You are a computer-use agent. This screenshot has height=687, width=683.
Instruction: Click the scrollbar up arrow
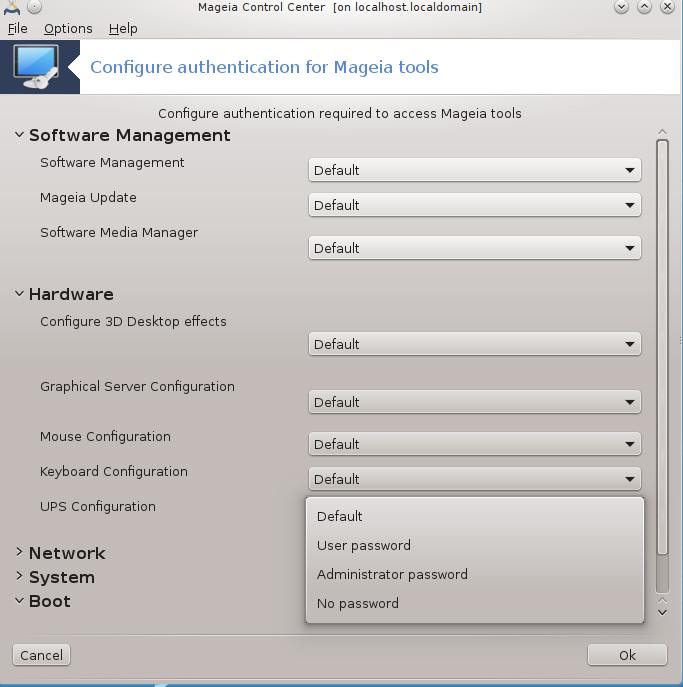(x=662, y=132)
